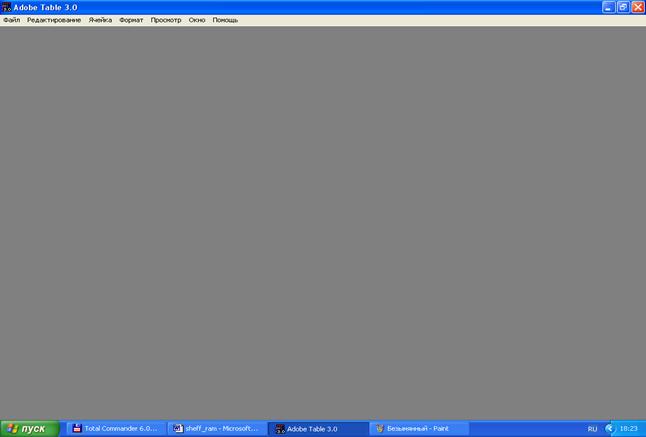Close the Adobe Table window
Image resolution: width=646 pixels, height=437 pixels.
pyautogui.click(x=637, y=6)
